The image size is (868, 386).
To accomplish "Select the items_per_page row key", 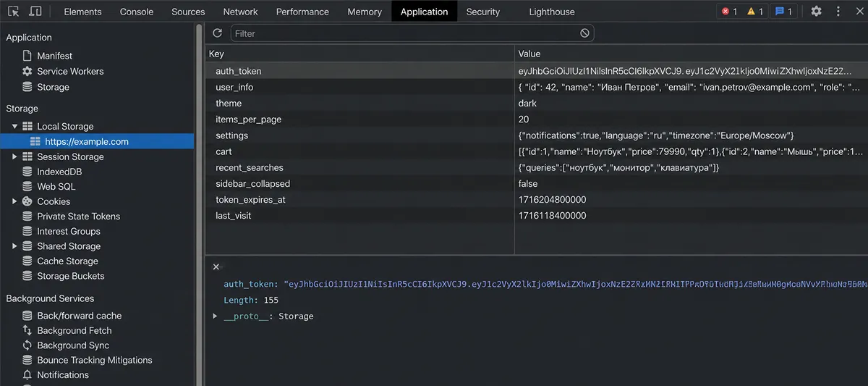I will point(248,119).
